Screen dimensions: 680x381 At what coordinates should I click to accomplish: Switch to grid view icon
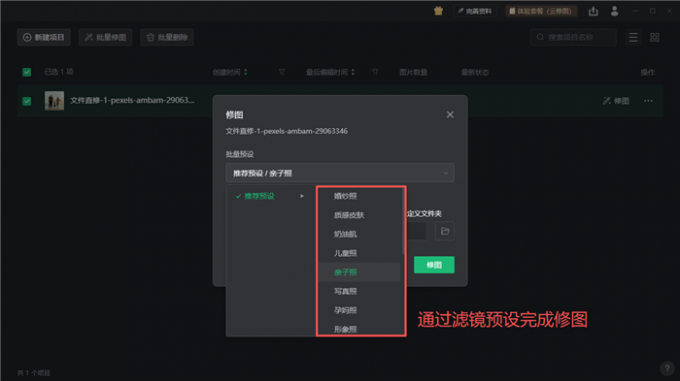click(x=654, y=37)
